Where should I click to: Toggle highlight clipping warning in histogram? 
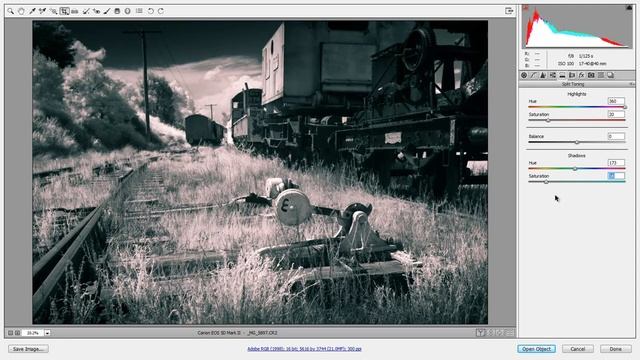tap(629, 8)
